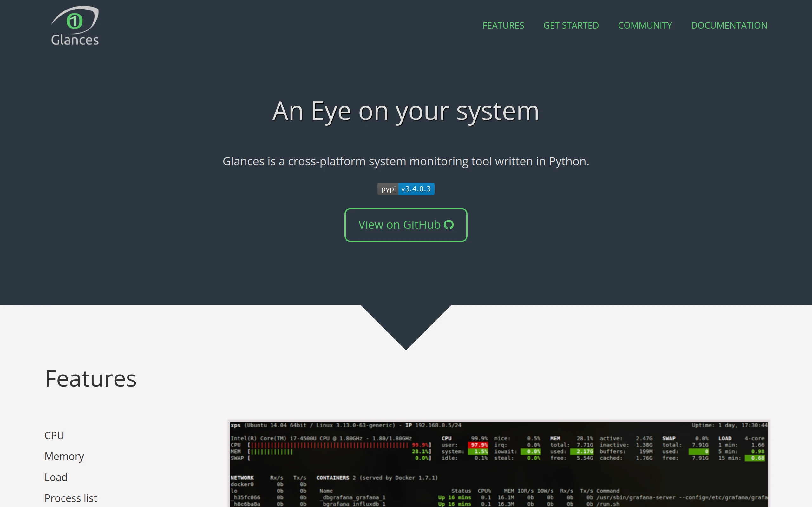This screenshot has height=507, width=812.
Task: Click the CONTAINERS heading in the terminal screenshot
Action: [x=332, y=478]
